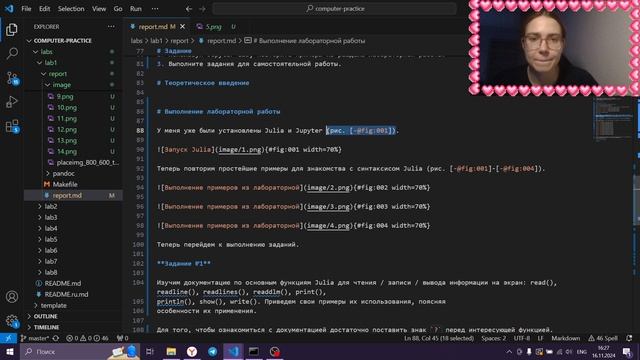Viewport: 640px width, 360px height.
Task: Open the File menu
Action: tap(26, 9)
